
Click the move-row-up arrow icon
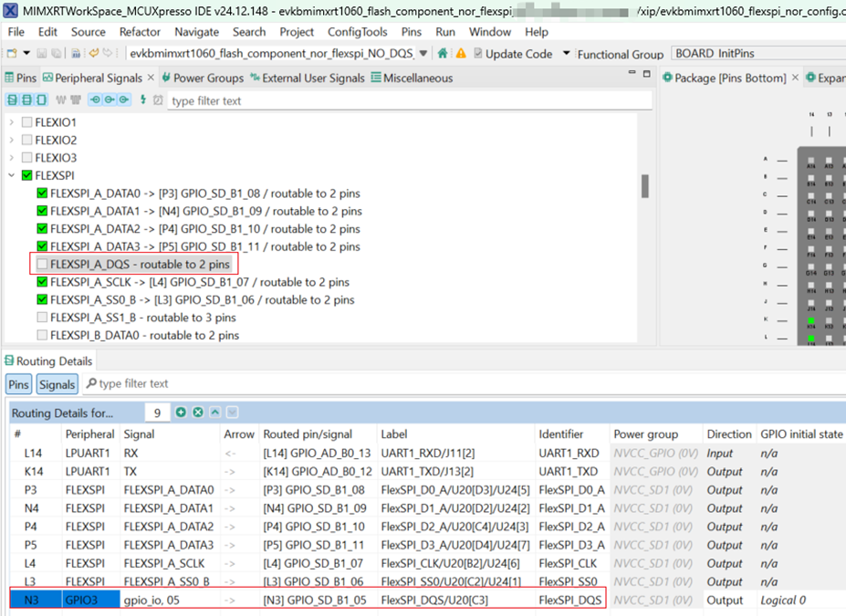(215, 412)
